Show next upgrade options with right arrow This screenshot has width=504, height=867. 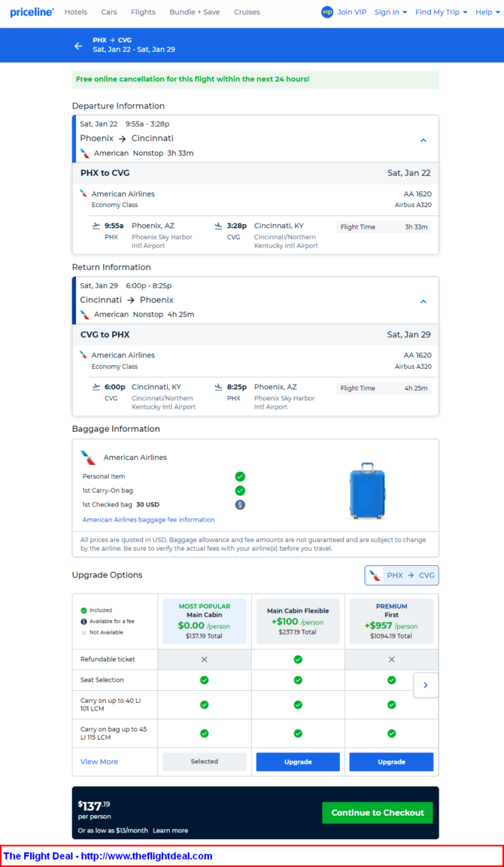426,685
